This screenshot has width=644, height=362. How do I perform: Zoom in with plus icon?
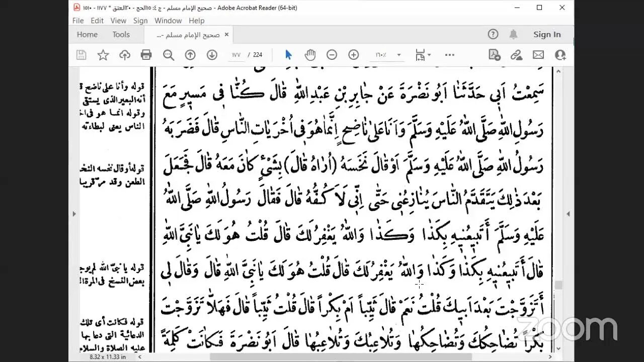click(x=354, y=55)
